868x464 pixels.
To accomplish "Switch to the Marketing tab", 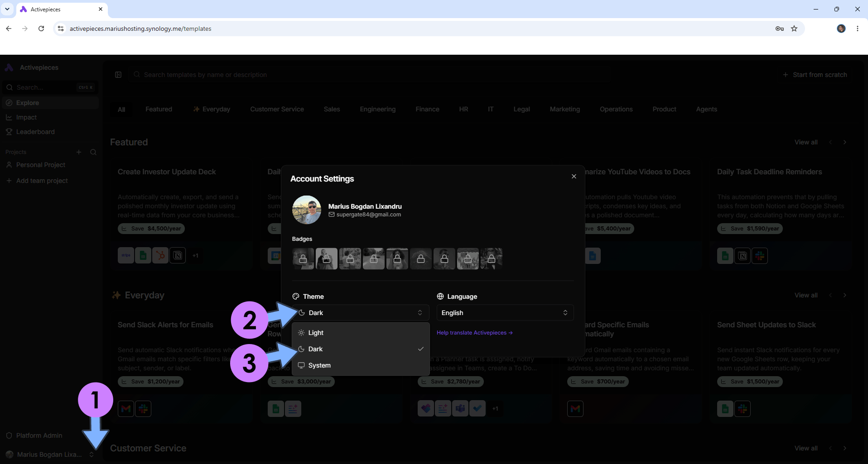I will pyautogui.click(x=564, y=109).
